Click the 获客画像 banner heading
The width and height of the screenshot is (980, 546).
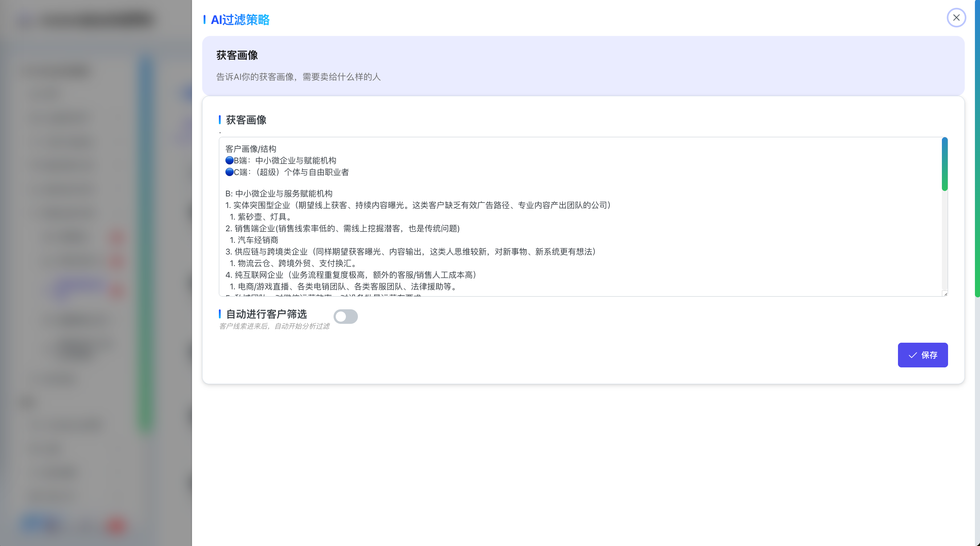(x=237, y=55)
